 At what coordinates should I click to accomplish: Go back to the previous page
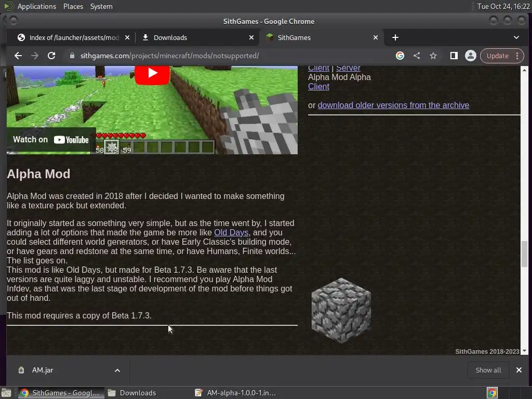coord(18,56)
